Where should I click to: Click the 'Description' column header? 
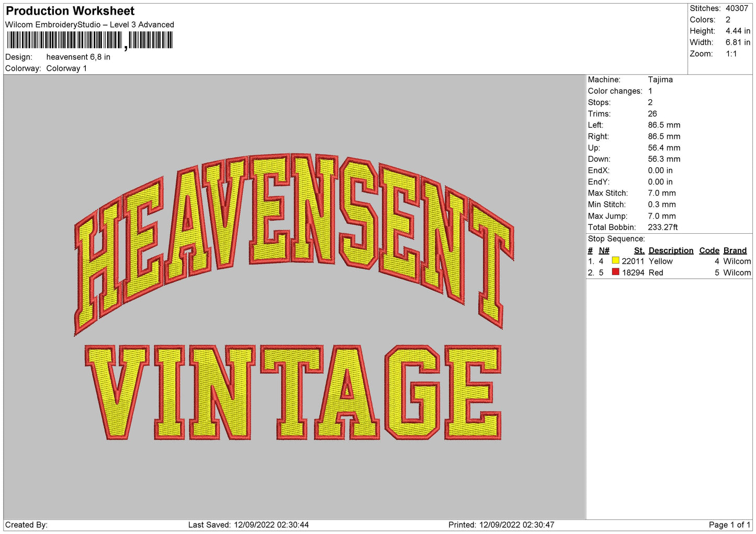point(671,251)
